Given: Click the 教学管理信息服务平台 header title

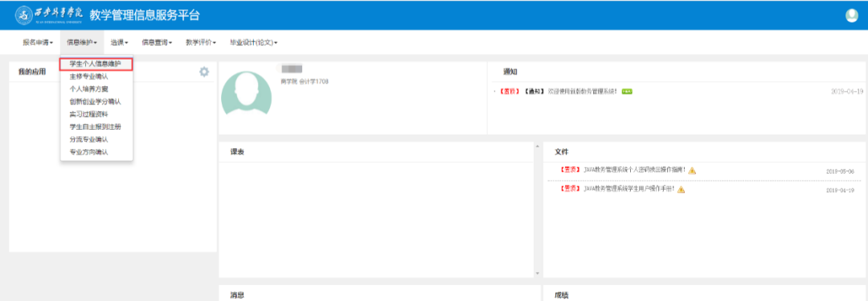Looking at the screenshot, I should [145, 15].
